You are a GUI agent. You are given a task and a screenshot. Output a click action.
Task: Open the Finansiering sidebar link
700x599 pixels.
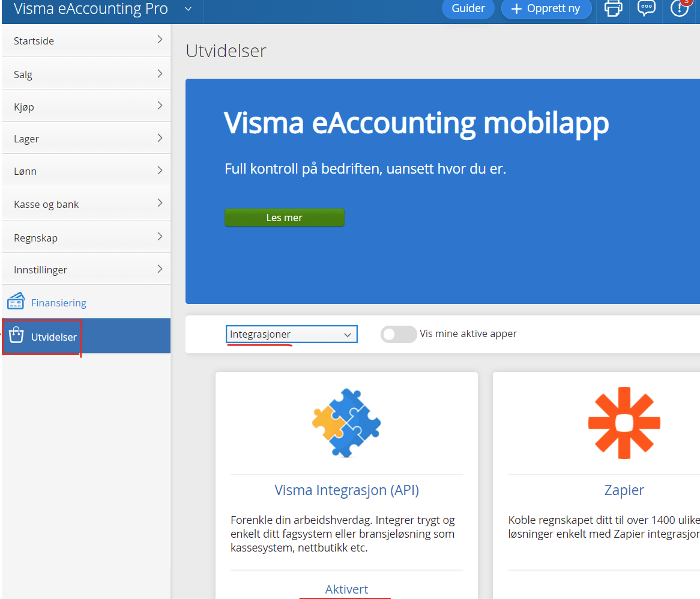point(58,303)
